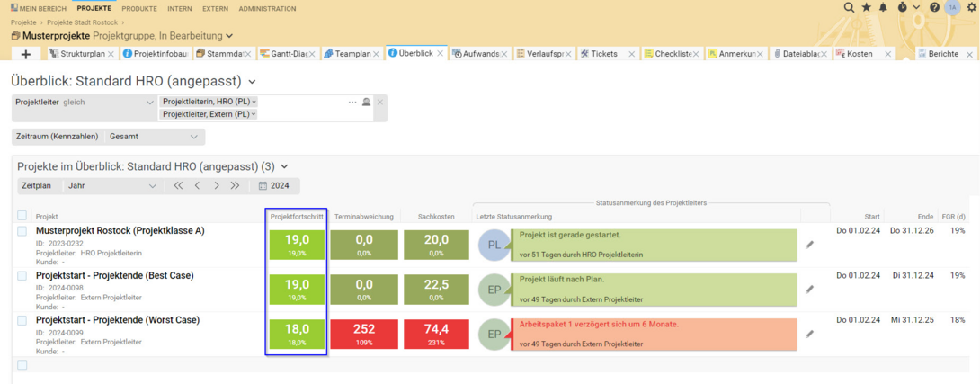Check the Musterprojekt Rostock row checkbox
980x384 pixels.
(x=22, y=231)
